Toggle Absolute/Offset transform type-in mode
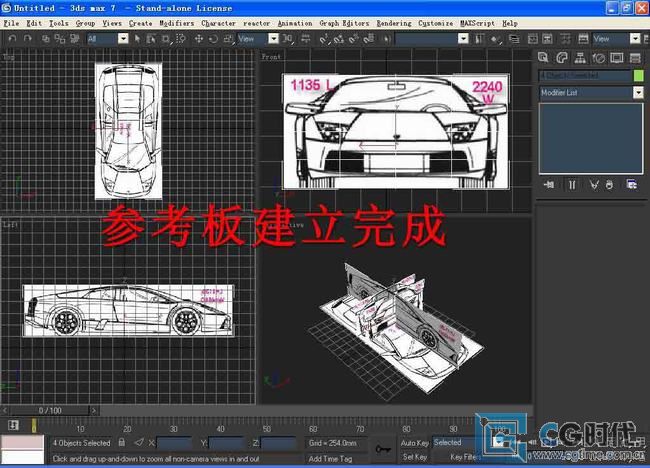The image size is (650, 468). pyautogui.click(x=139, y=443)
